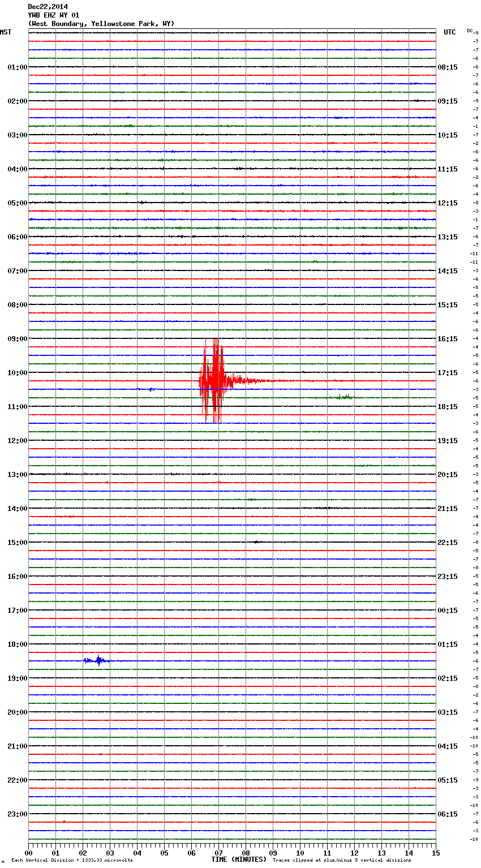Click the 04 minute axis tick label
This screenshot has height=868, width=481.
coord(138,853)
